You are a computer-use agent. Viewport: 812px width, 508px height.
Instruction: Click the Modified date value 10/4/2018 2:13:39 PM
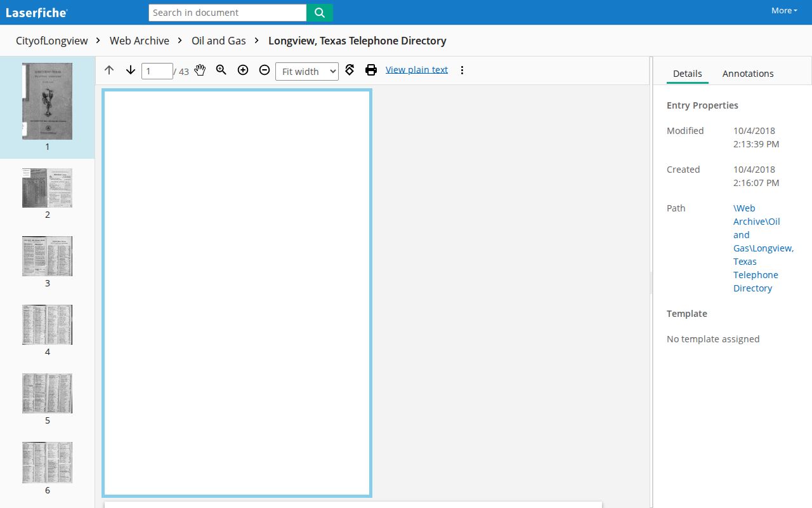(756, 137)
